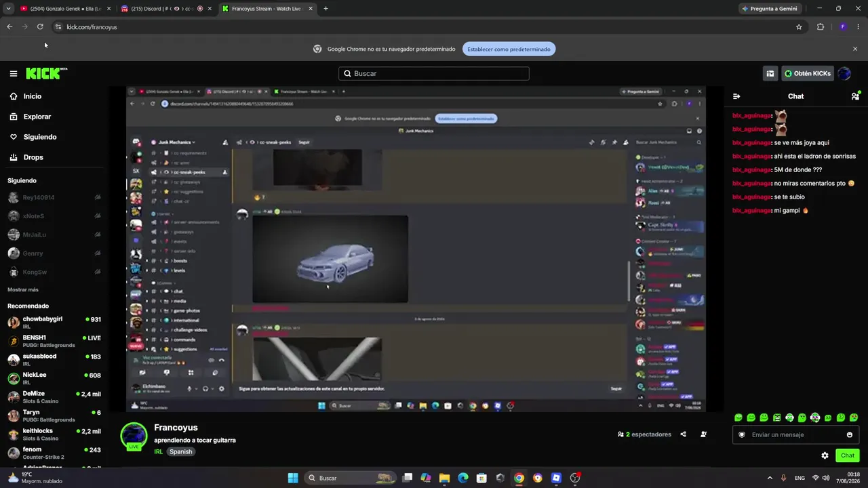Go to the Kick logo homepage
Viewport: 868px width, 488px height.
[46, 73]
